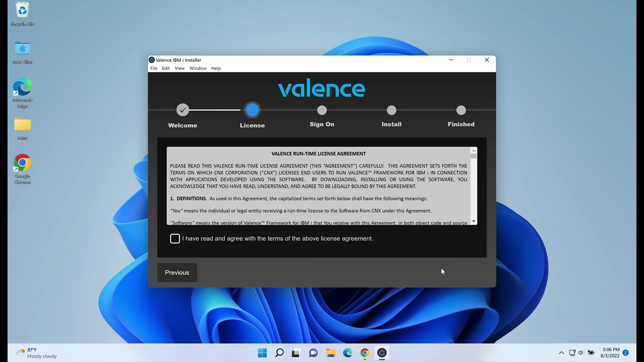
Task: Close the Valence installer window
Action: click(x=487, y=60)
